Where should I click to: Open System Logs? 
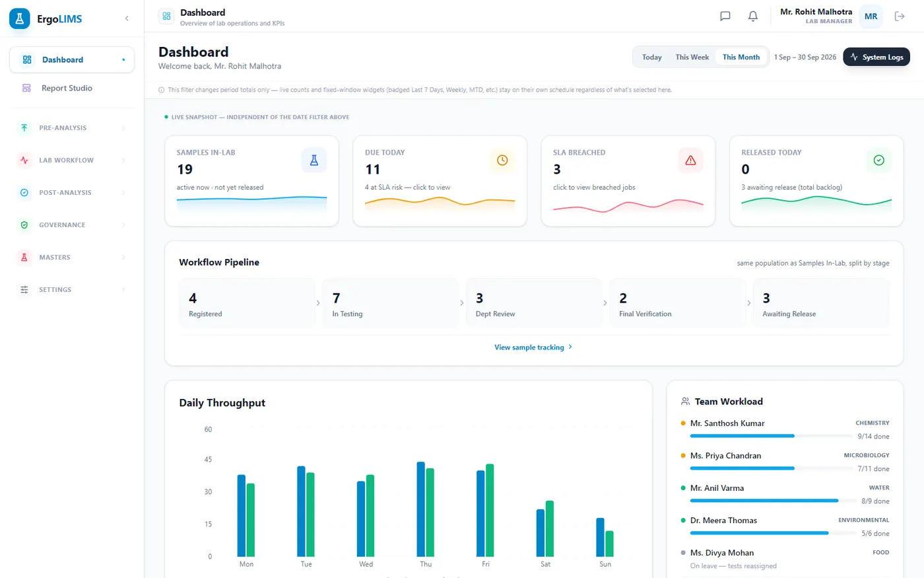[x=876, y=57]
